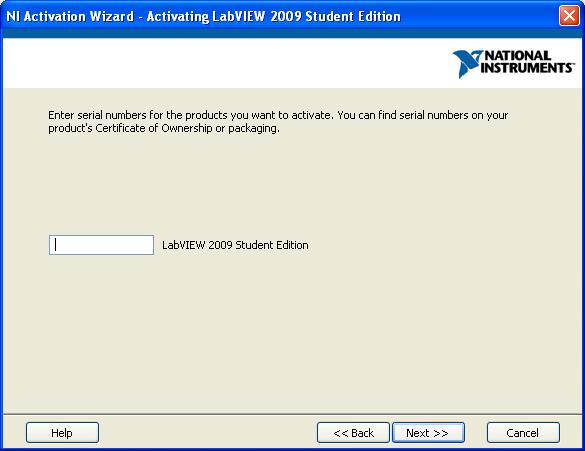Cancel the activation wizard

point(523,433)
